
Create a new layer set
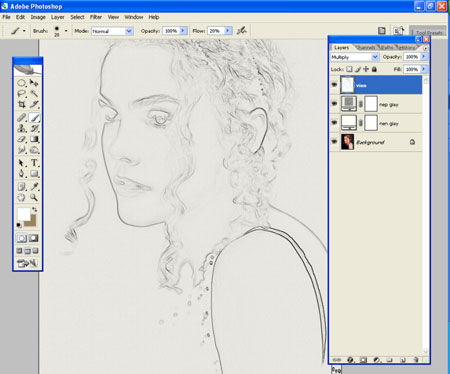point(389,360)
